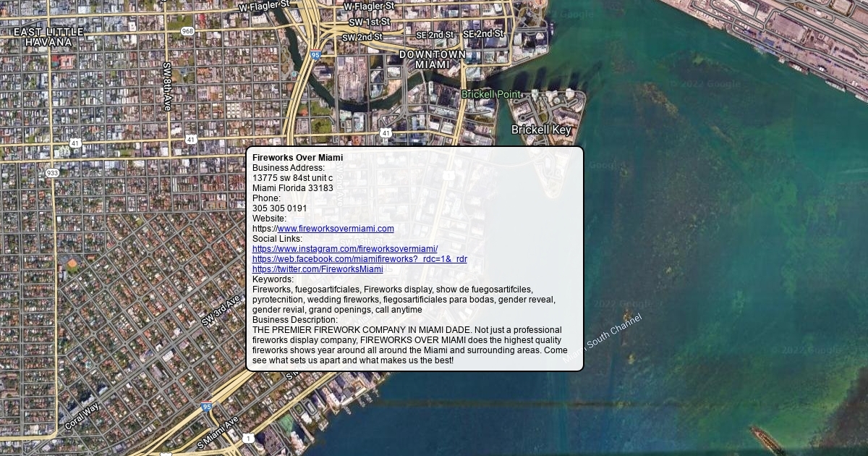Click the SW 8th Ave street label
868x456 pixels.
click(x=167, y=86)
